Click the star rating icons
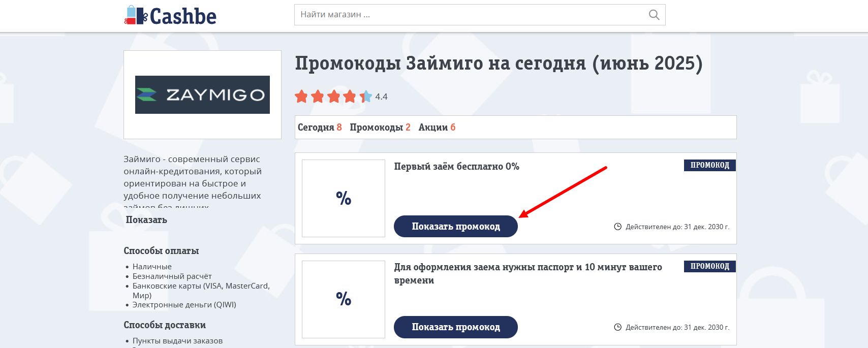 (x=333, y=97)
